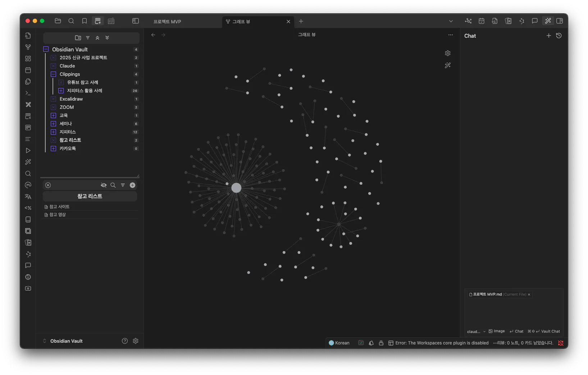Screen dimensions: 588x375
Task: Select the 그래프 뷰 tab
Action: [x=258, y=21]
